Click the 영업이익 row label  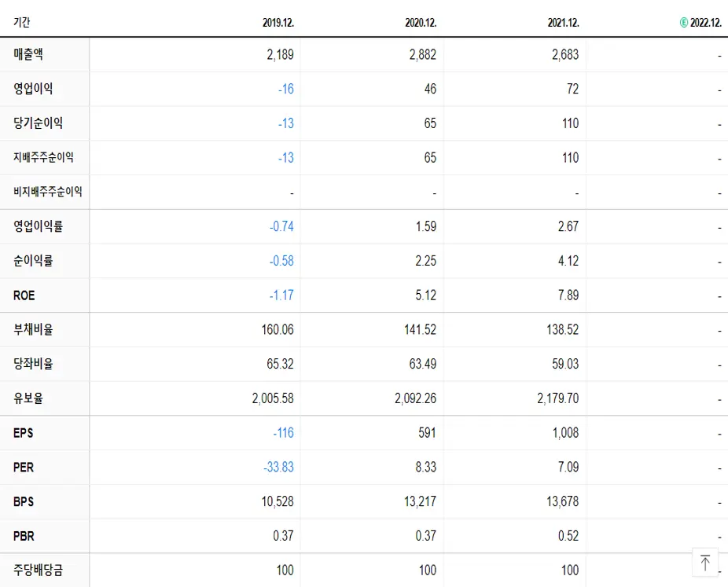(33, 89)
